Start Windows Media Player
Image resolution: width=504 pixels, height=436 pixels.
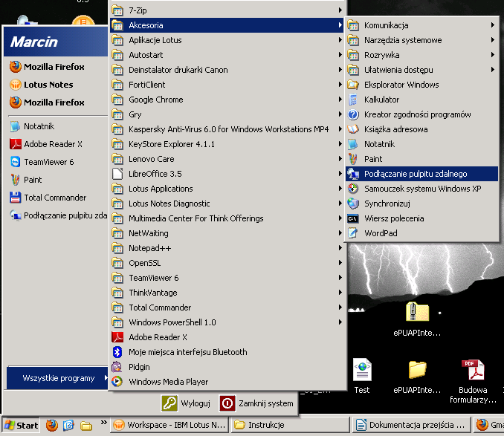click(227, 382)
